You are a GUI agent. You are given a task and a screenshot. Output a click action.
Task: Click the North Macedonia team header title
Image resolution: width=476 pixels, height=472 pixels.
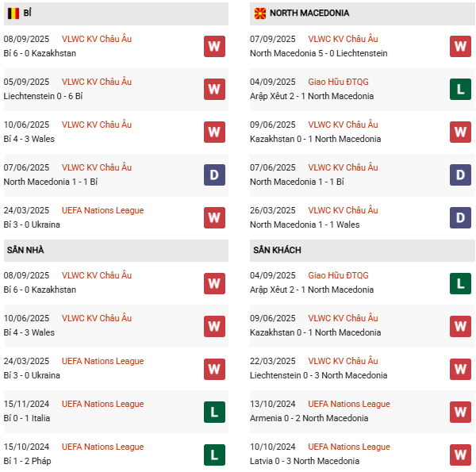point(309,13)
